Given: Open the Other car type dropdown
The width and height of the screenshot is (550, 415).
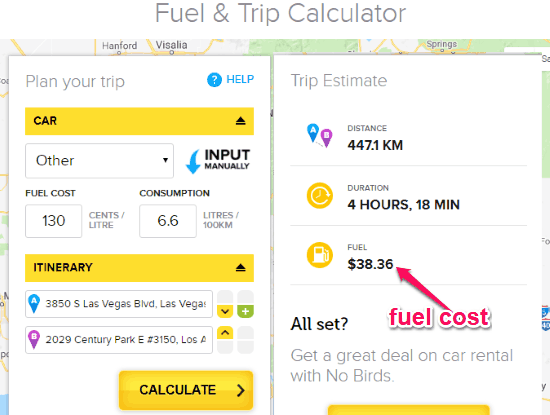Looking at the screenshot, I should coord(99,161).
